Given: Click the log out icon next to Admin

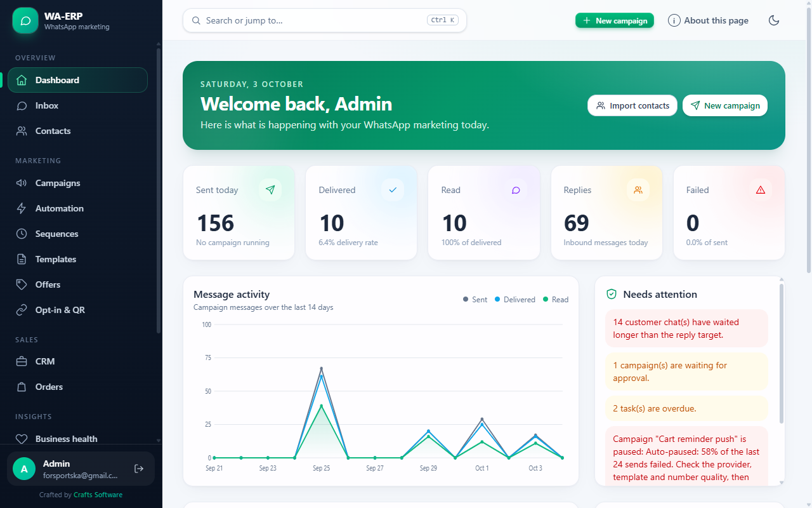Looking at the screenshot, I should pos(139,469).
